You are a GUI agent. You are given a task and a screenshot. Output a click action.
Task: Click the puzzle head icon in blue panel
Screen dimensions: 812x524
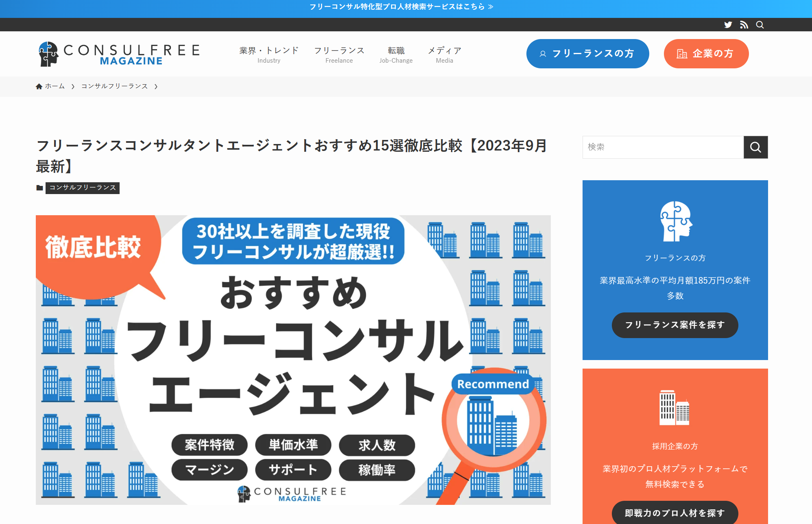(x=675, y=222)
